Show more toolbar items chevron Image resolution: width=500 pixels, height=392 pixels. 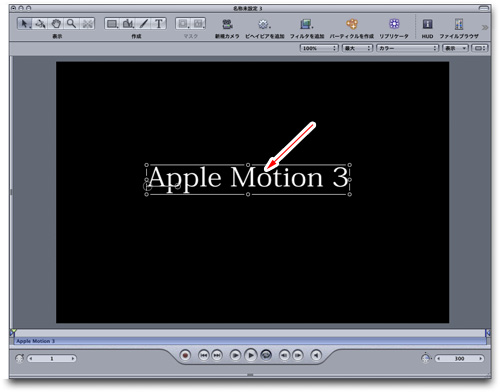point(485,27)
